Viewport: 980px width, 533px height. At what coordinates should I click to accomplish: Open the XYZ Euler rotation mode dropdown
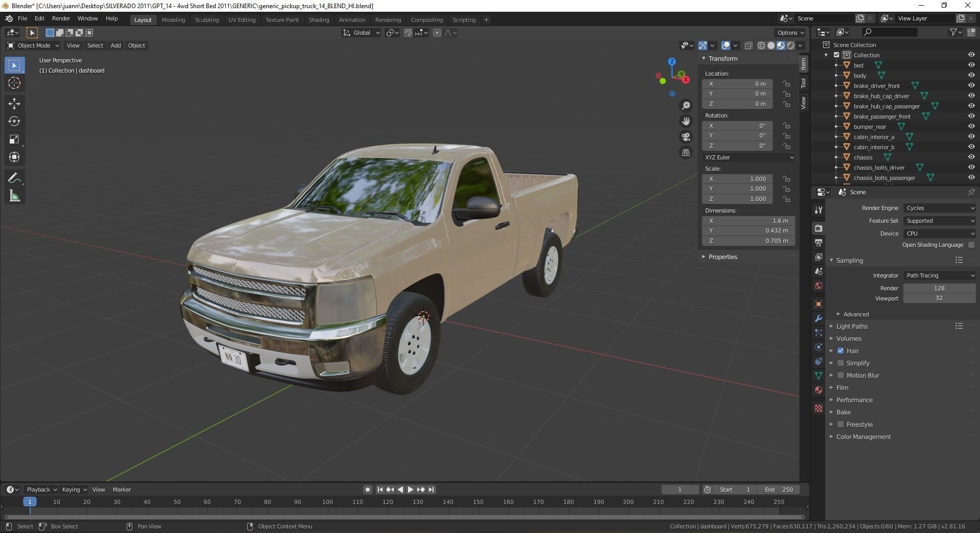[749, 157]
